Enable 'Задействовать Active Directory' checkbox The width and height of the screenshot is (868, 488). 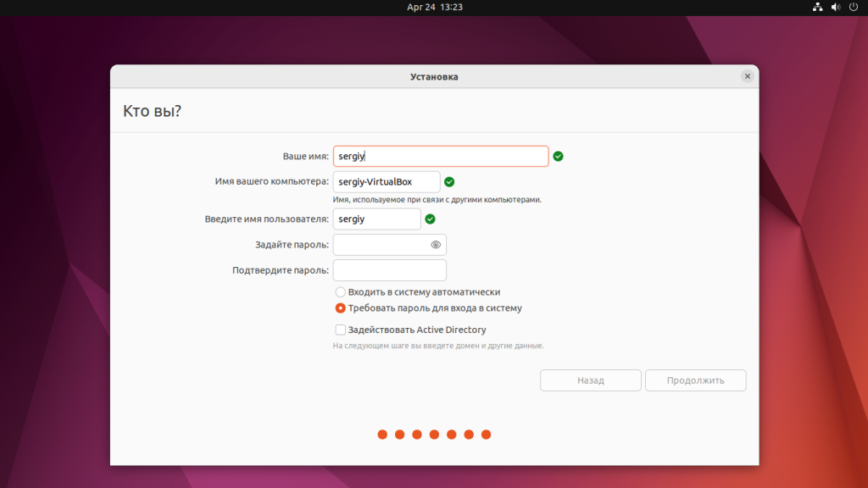(341, 330)
